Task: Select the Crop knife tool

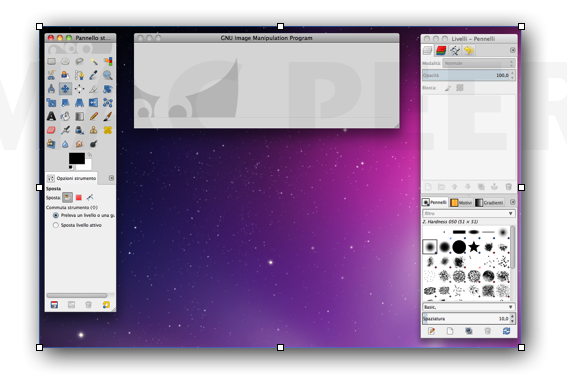Action: 94,89
